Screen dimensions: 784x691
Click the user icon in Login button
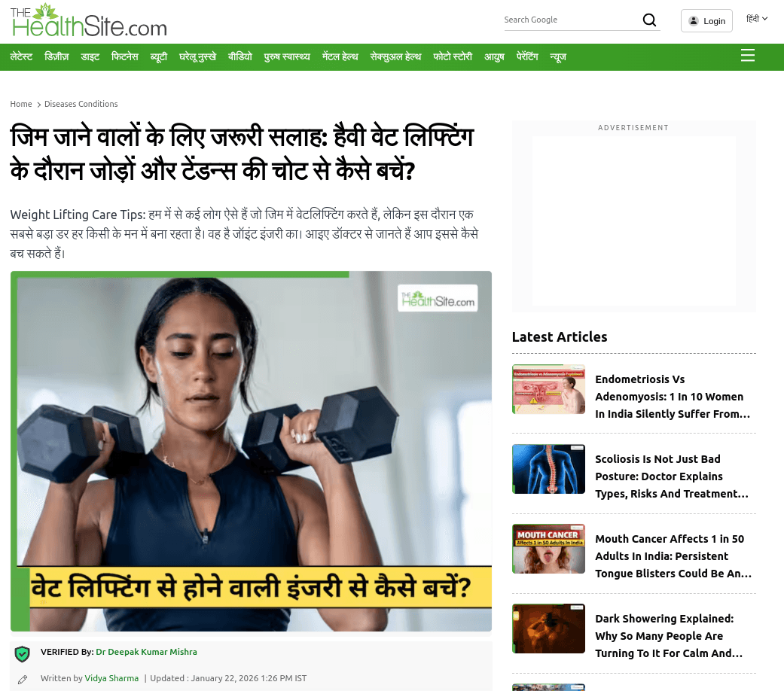[x=694, y=21]
